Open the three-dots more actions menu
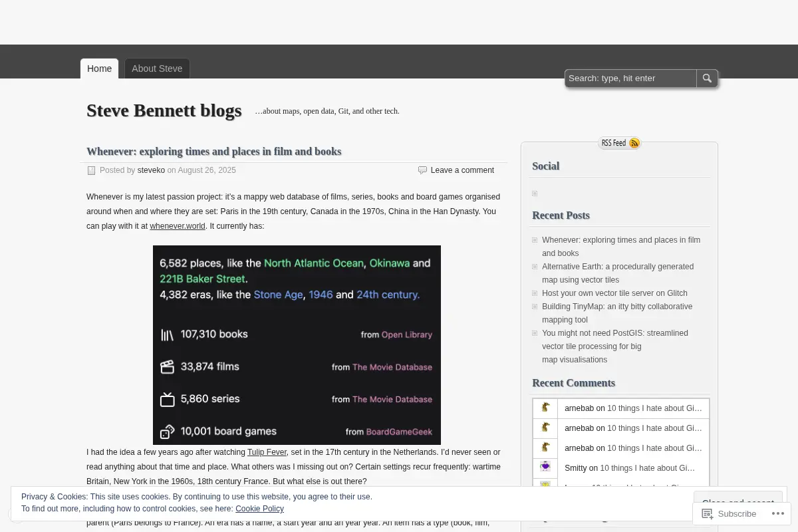The image size is (798, 532). (x=777, y=513)
